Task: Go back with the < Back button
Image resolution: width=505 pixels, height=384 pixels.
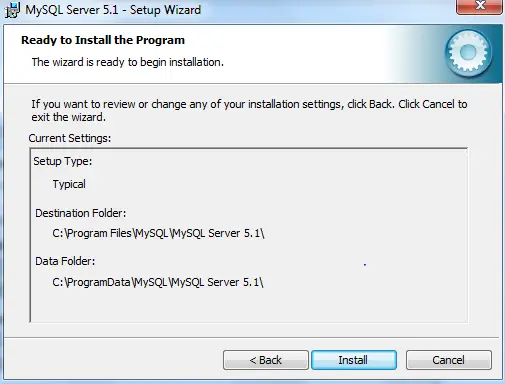Action: coord(266,360)
